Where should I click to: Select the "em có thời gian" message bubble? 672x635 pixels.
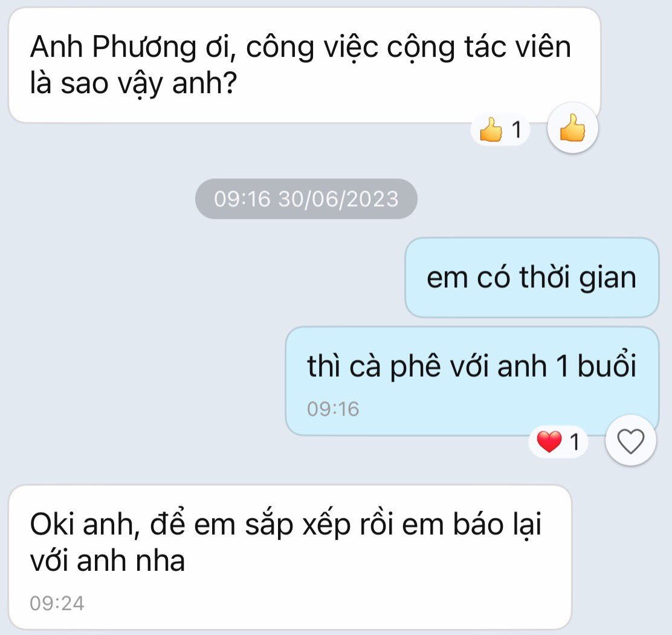(x=532, y=278)
